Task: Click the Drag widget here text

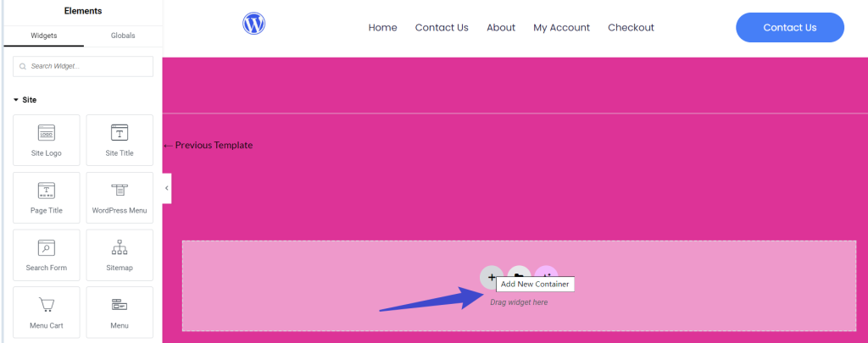Action: click(x=519, y=302)
